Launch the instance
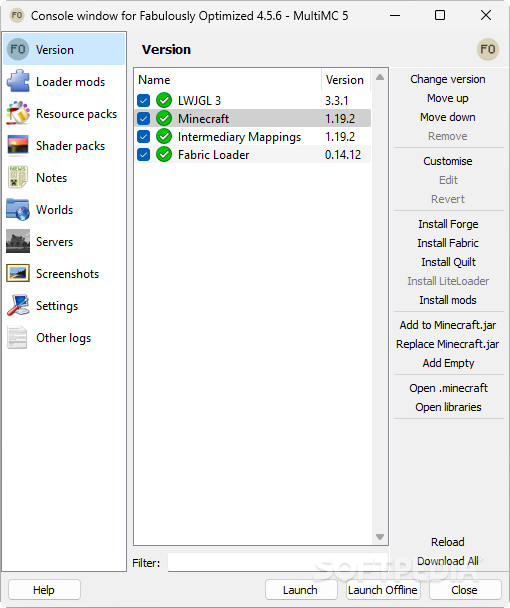This screenshot has width=510, height=608. click(x=301, y=590)
